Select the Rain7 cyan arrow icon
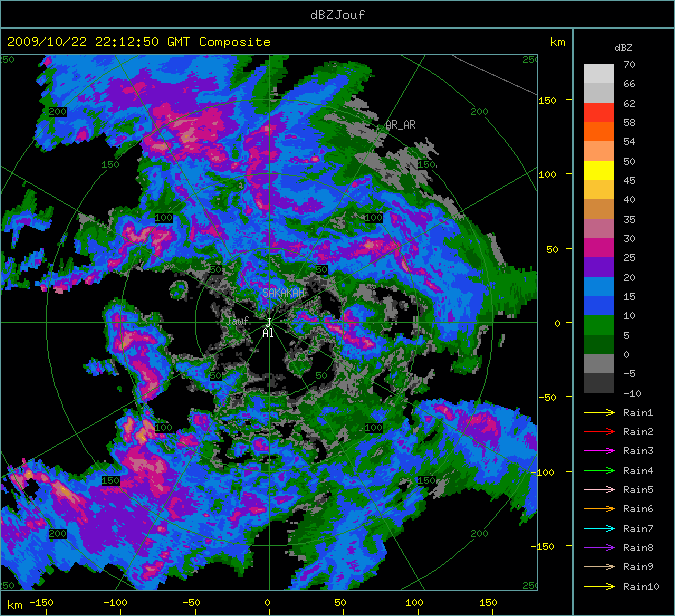This screenshot has height=616, width=675. [x=599, y=528]
